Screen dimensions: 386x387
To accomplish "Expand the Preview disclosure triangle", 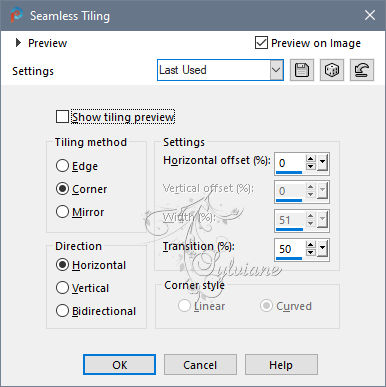I will [x=18, y=43].
